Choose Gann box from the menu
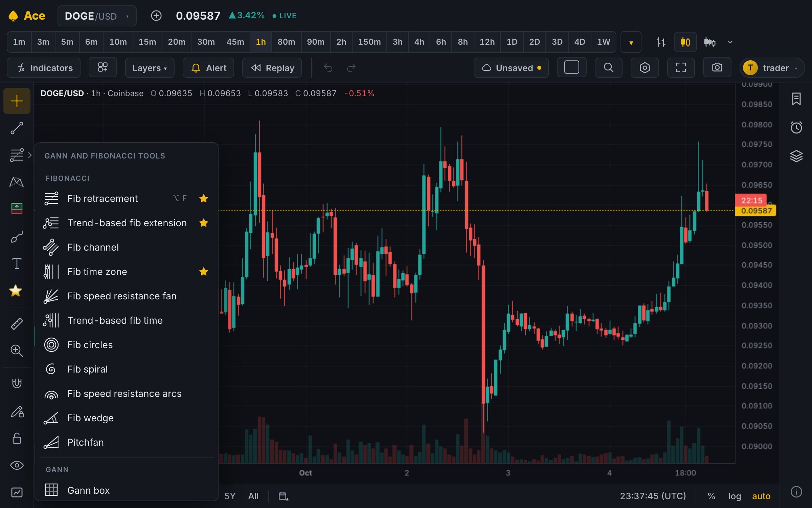This screenshot has width=812, height=508. 127,490
